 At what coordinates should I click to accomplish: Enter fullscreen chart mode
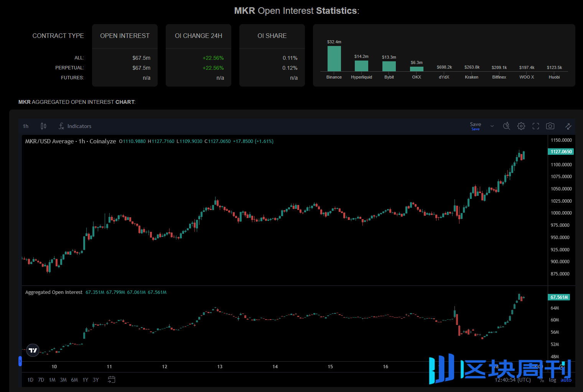click(536, 126)
